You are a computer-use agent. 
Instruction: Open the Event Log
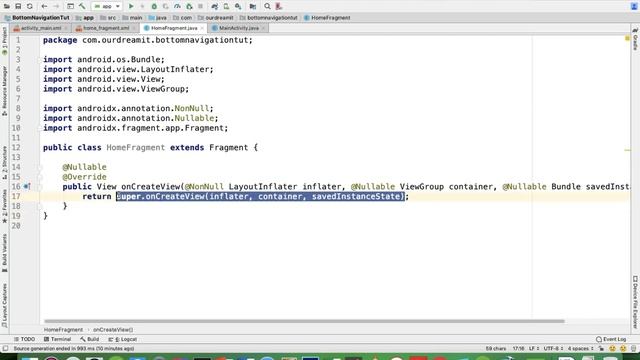[x=611, y=339]
